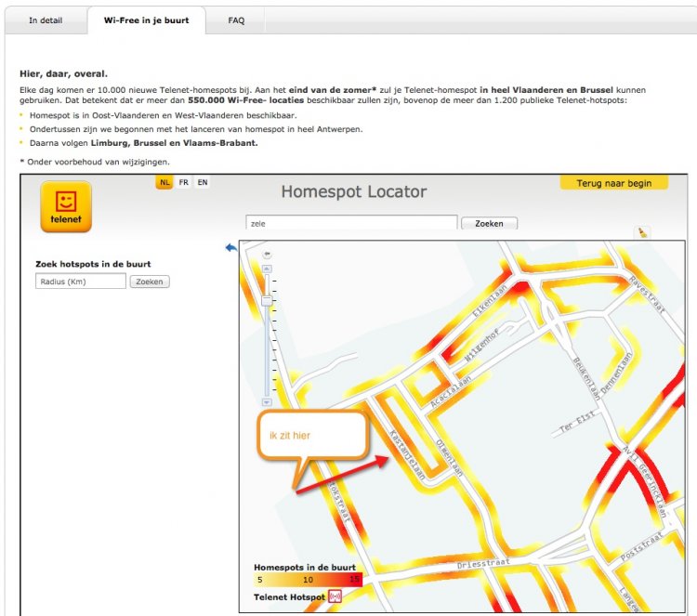Switch to the FAQ tab
The width and height of the screenshot is (697, 616).
(236, 20)
